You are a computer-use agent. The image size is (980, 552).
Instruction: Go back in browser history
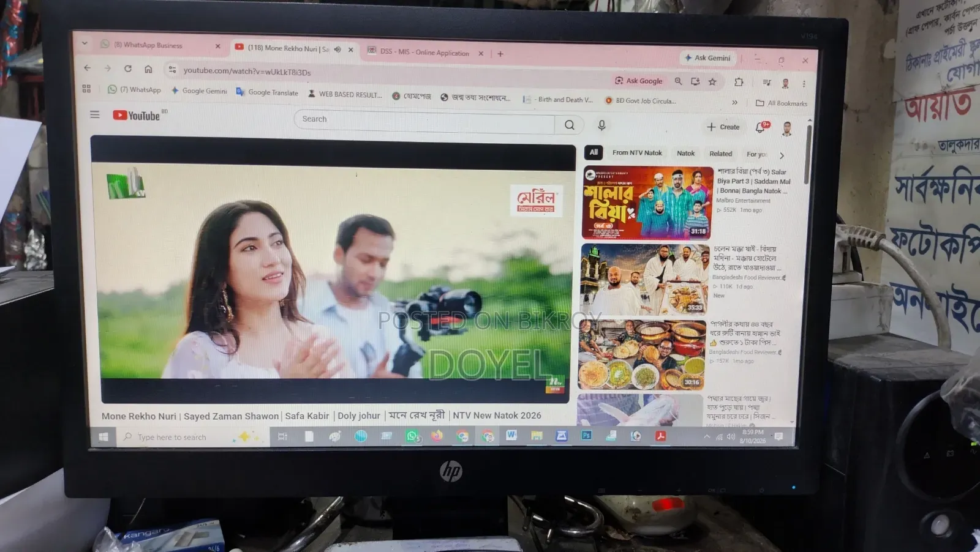click(87, 68)
